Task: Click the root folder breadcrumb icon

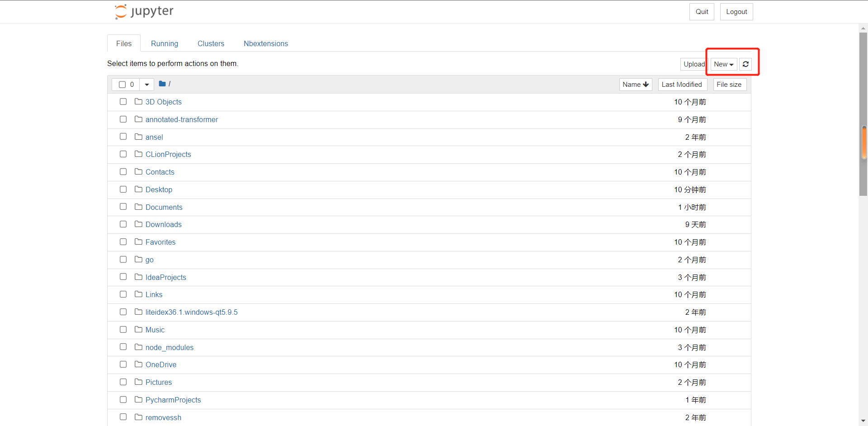Action: point(162,84)
